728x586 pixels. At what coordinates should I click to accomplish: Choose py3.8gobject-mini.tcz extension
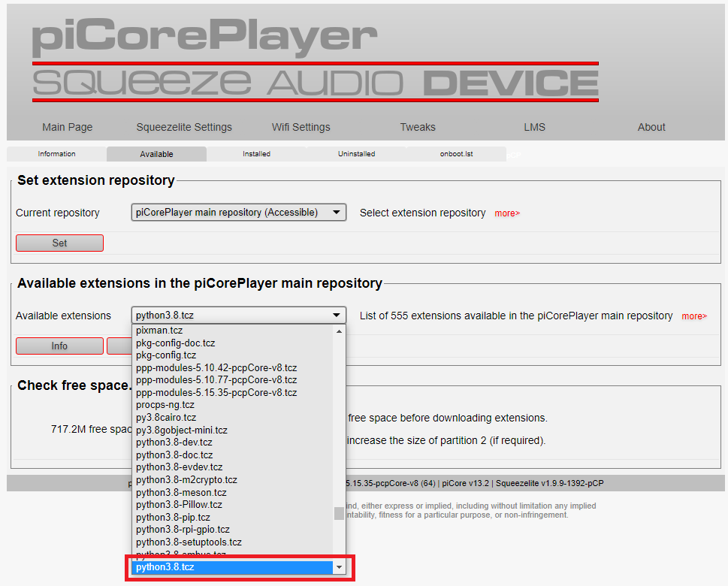[x=233, y=430]
